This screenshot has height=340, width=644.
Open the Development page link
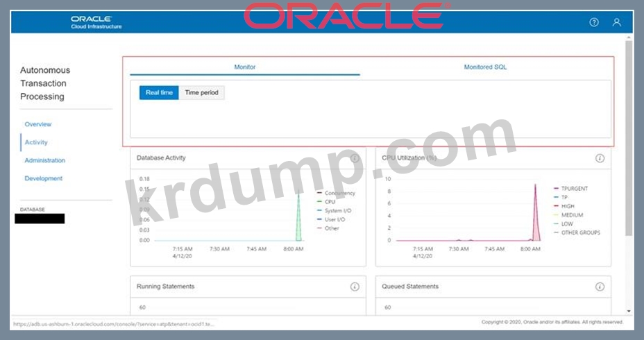(44, 178)
